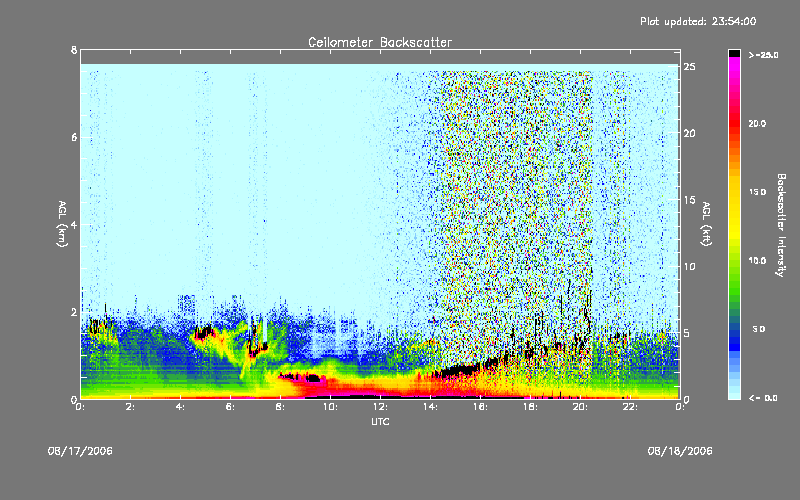Click the 10 kft tick label
This screenshot has width=800, height=500.
[690, 266]
